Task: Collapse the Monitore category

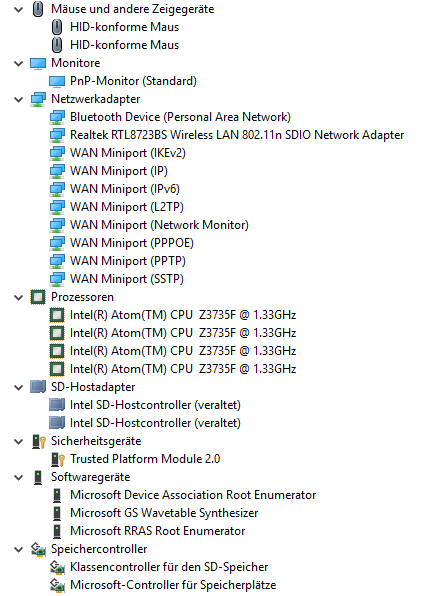Action: pos(18,63)
